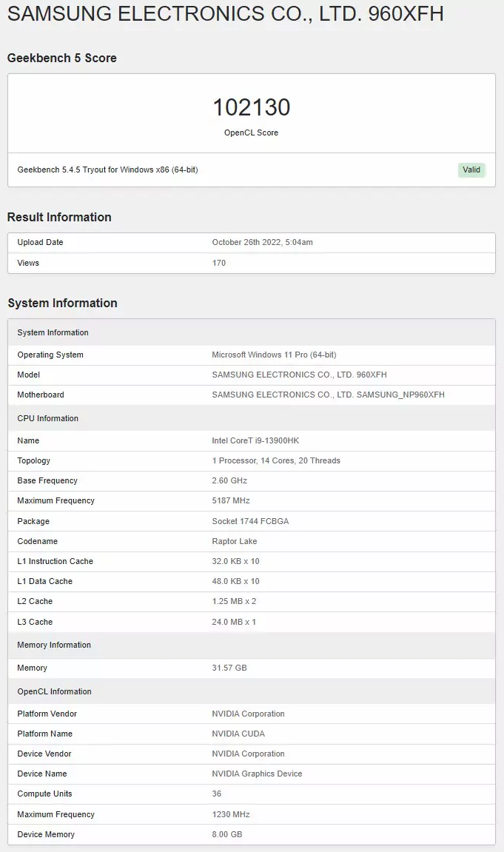Screen dimensions: 504x852
Task: Click the Device Vendor label
Action: point(44,755)
